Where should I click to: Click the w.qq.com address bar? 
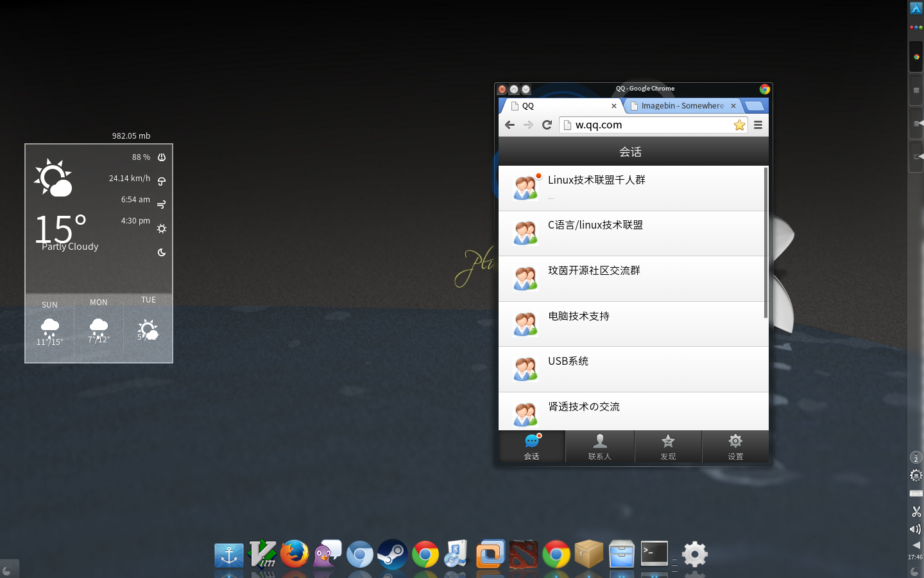pyautogui.click(x=653, y=125)
